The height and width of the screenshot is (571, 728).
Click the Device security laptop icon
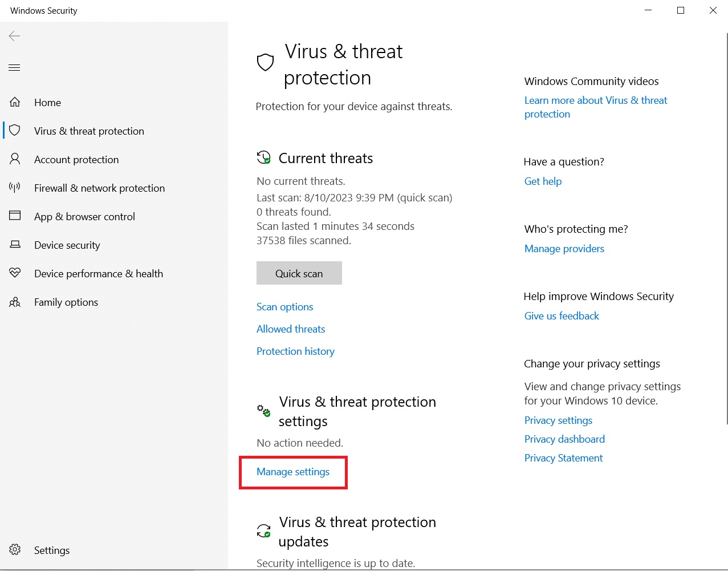click(15, 245)
